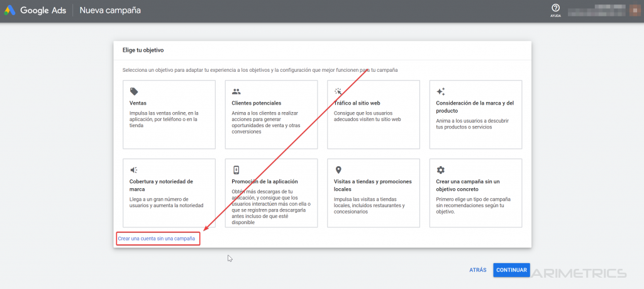Image resolution: width=644 pixels, height=289 pixels.
Task: Pick the Promoción de la aplicación card
Action: 272,193
